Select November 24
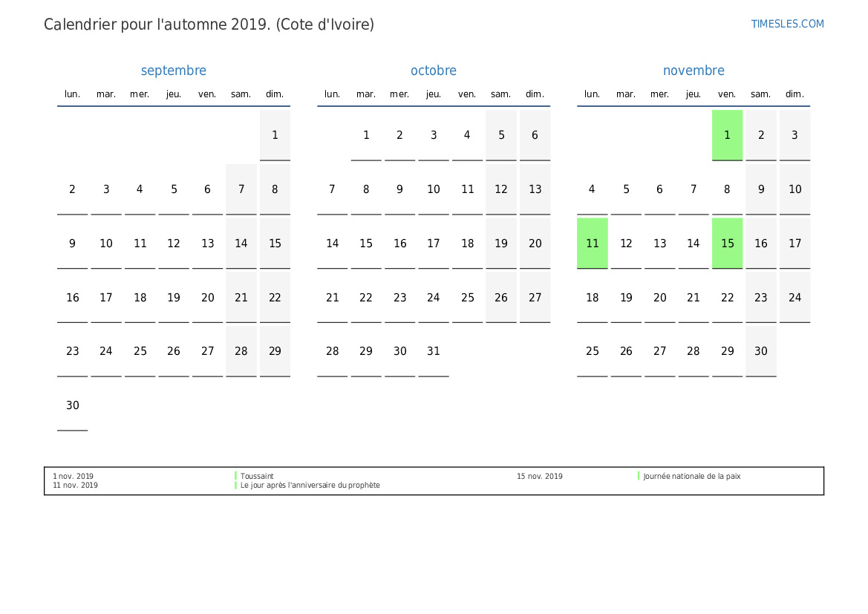Viewport: 868px width, 614px height. tap(795, 297)
